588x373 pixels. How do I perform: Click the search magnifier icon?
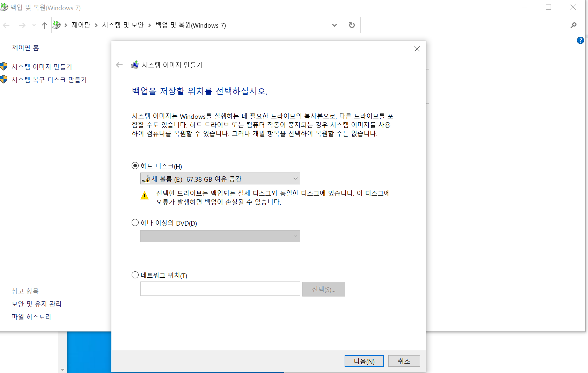click(573, 25)
